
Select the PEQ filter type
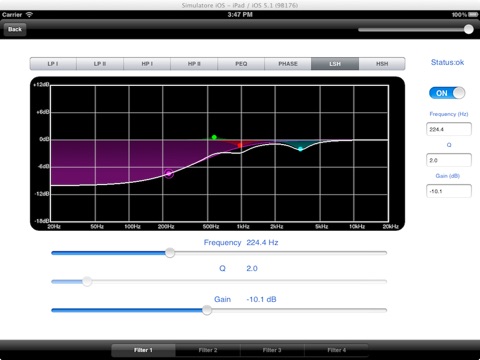(241, 64)
